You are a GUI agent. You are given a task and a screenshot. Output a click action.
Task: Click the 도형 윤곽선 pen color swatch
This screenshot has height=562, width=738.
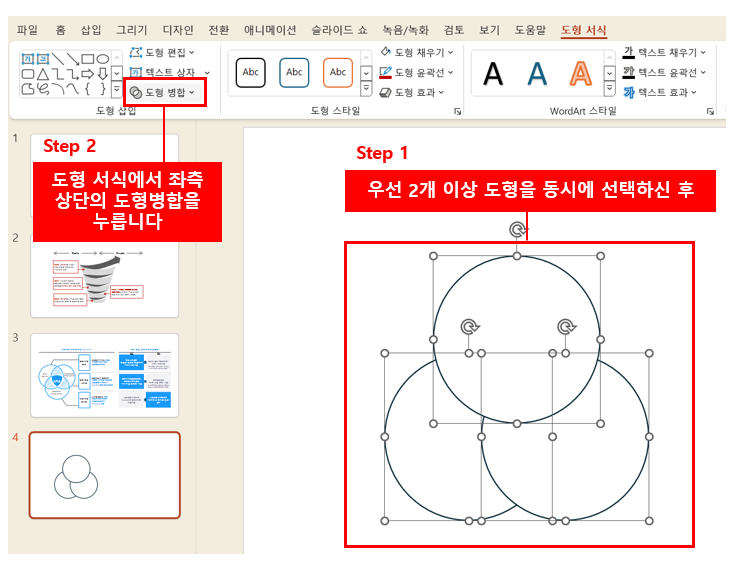coord(385,72)
